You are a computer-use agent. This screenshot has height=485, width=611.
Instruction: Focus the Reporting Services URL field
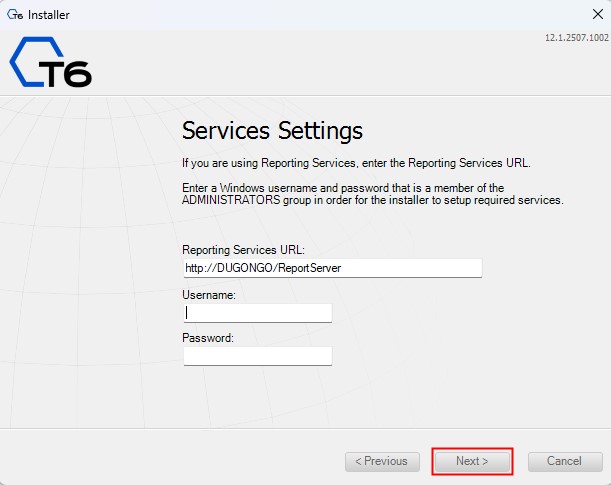coord(333,268)
